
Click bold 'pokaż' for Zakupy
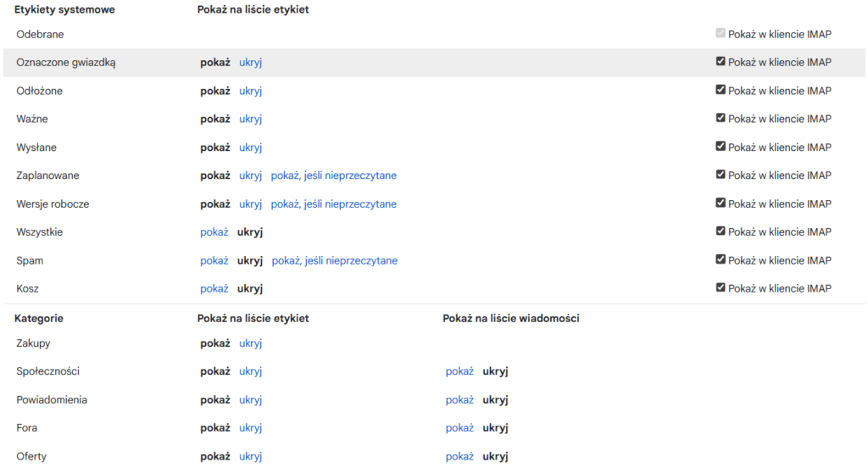point(214,343)
